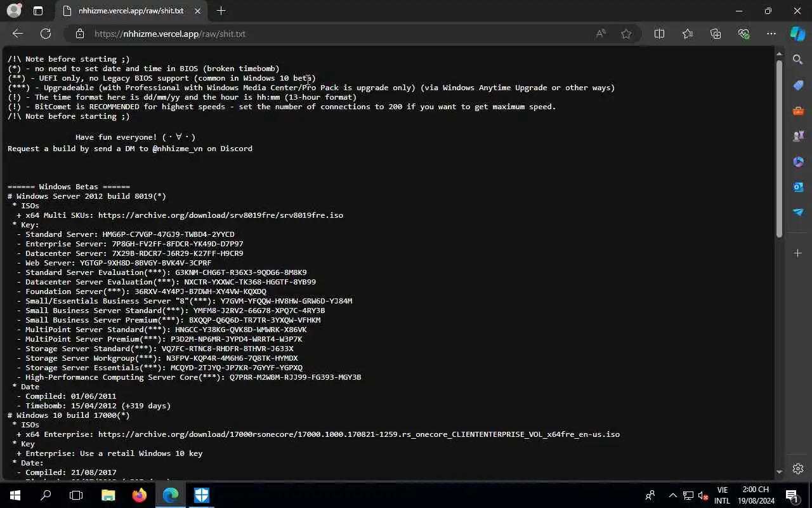Click the srv8019fre.iso archive.org URL text
Screen dimensions: 812x508
point(221,215)
